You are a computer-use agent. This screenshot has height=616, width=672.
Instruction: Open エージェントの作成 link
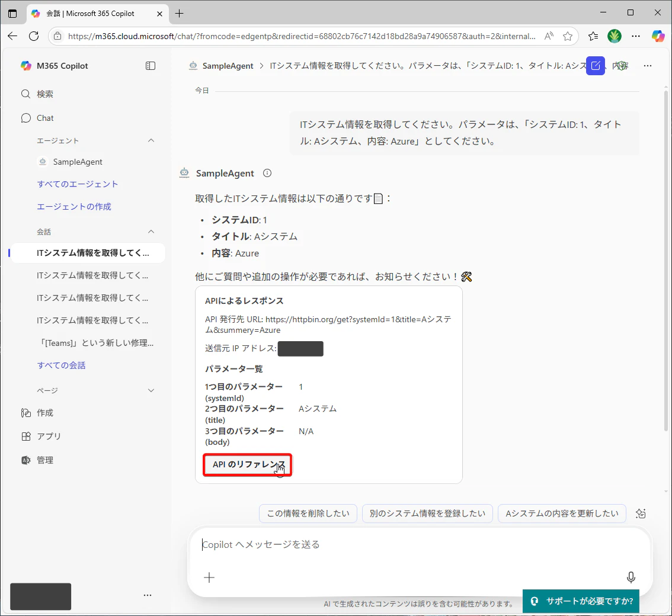click(73, 207)
